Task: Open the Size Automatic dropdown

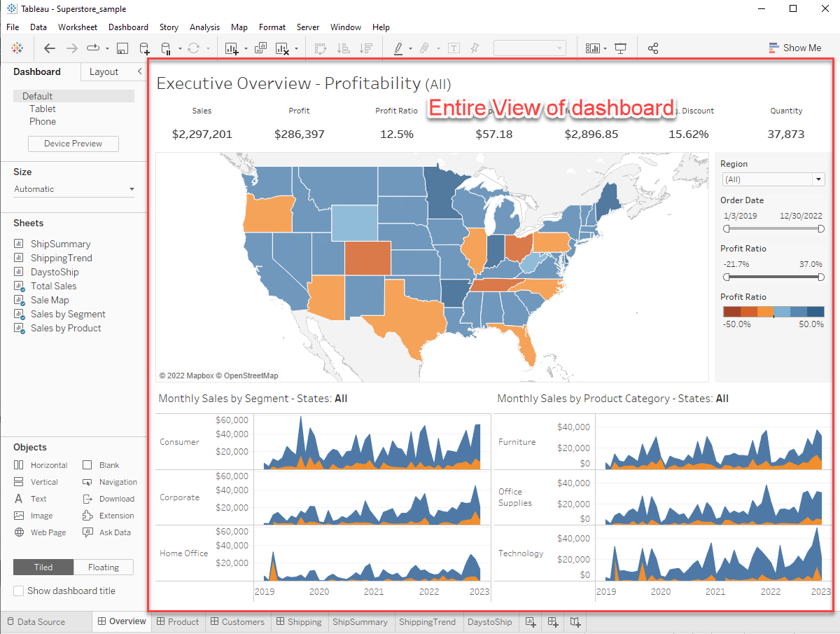Action: coord(74,189)
